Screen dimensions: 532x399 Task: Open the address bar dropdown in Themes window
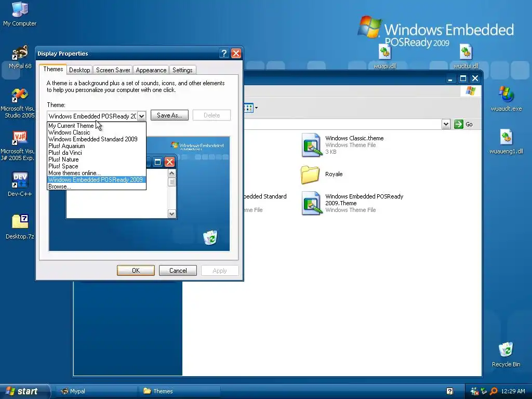446,124
